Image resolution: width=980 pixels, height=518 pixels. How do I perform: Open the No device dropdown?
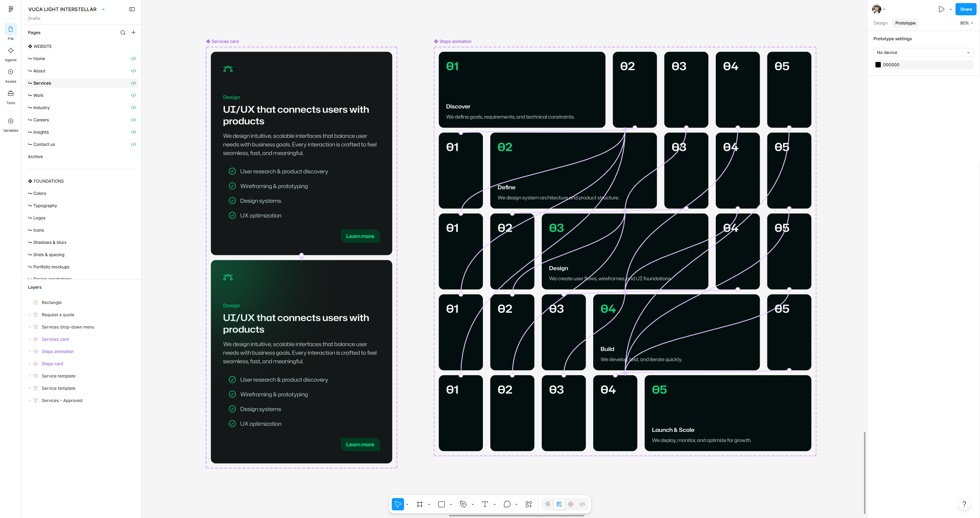click(923, 52)
